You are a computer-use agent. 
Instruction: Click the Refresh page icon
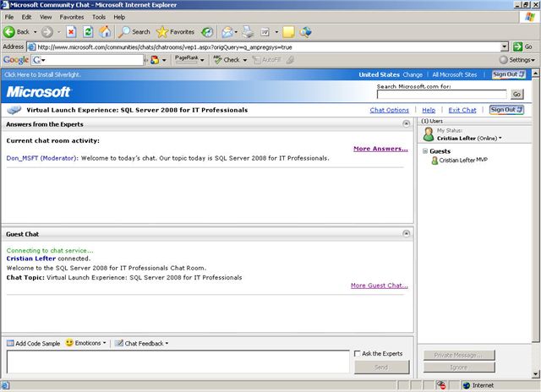tap(88, 32)
